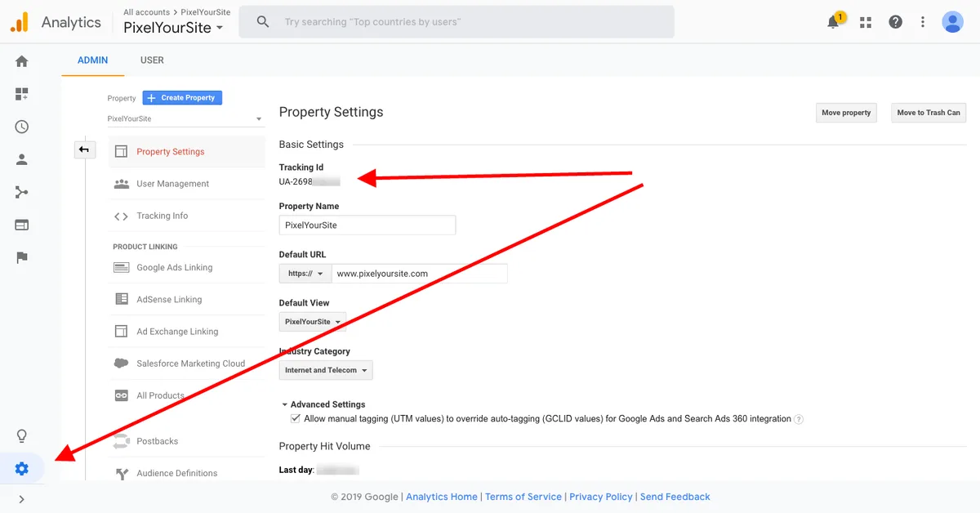
Task: Switch to the USER tab
Action: tap(152, 60)
